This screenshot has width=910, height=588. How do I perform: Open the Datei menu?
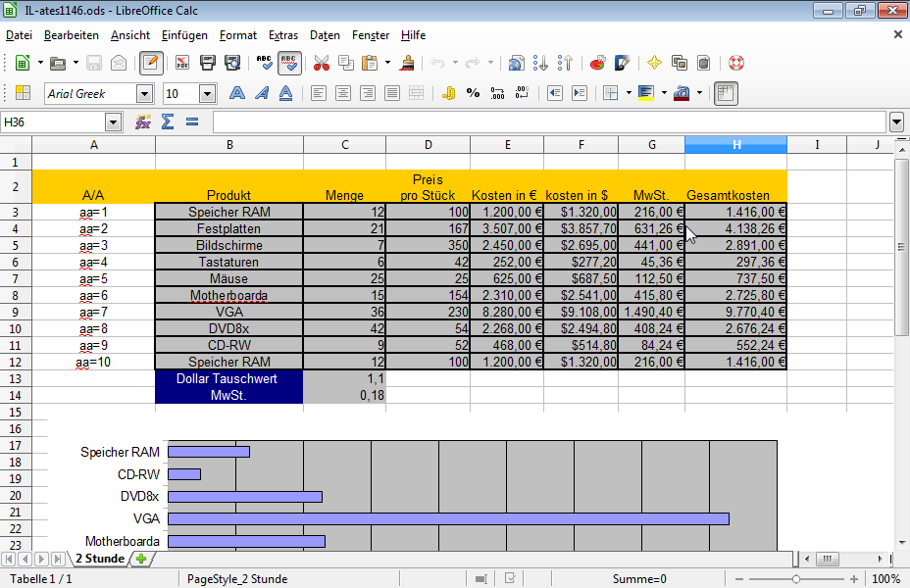click(x=19, y=35)
